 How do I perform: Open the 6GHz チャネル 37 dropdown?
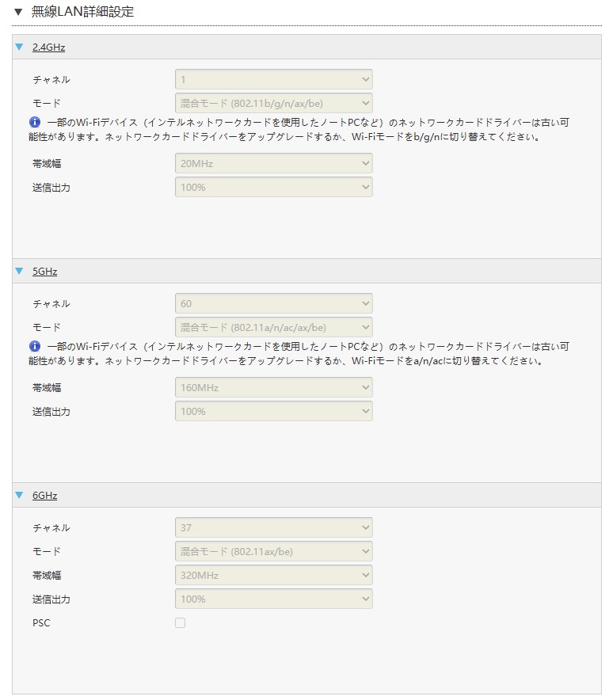[x=273, y=527]
